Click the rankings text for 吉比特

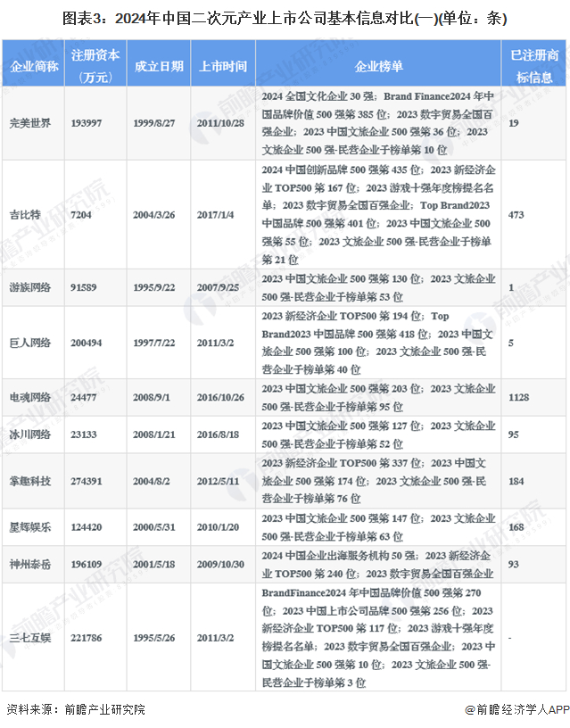378,214
